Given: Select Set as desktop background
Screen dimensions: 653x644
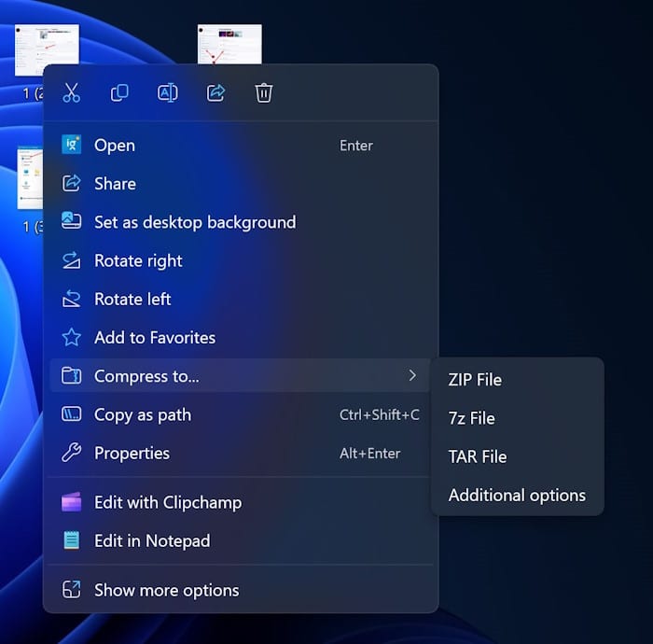Looking at the screenshot, I should (194, 222).
